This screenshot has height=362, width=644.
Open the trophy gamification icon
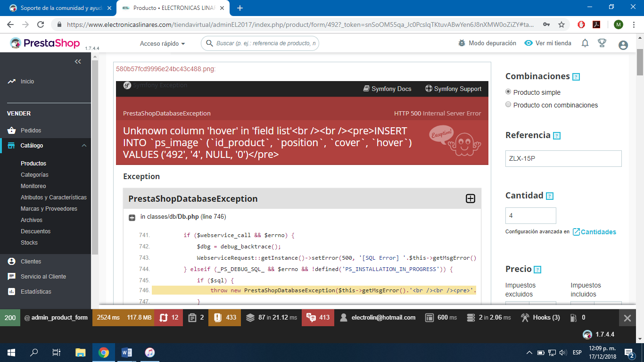pyautogui.click(x=602, y=43)
